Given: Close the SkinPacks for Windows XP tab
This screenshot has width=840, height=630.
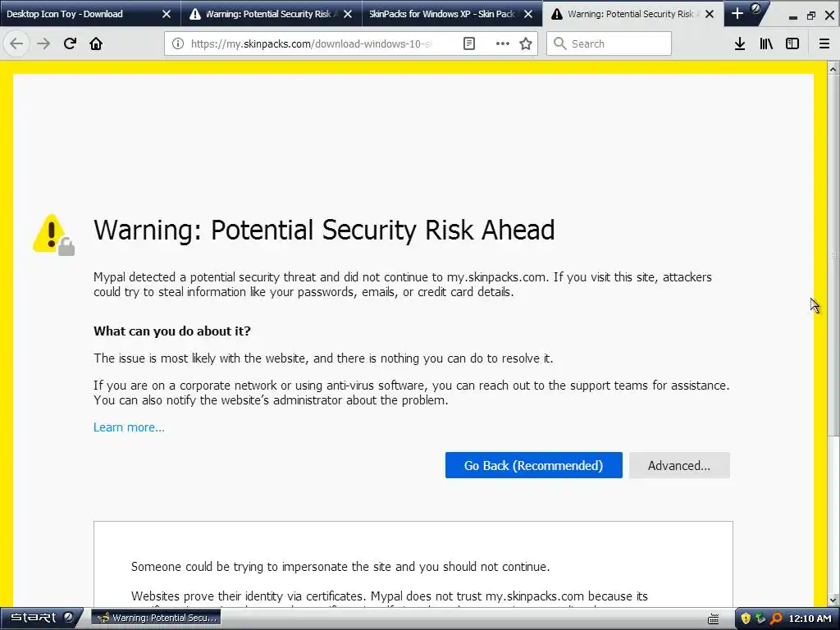Looking at the screenshot, I should pyautogui.click(x=529, y=14).
